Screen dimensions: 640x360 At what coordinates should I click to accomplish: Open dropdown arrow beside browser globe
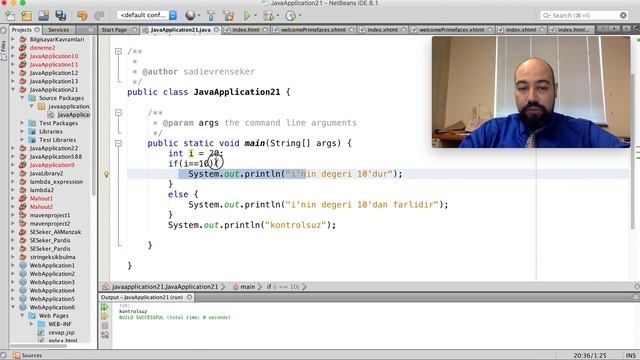click(x=199, y=16)
